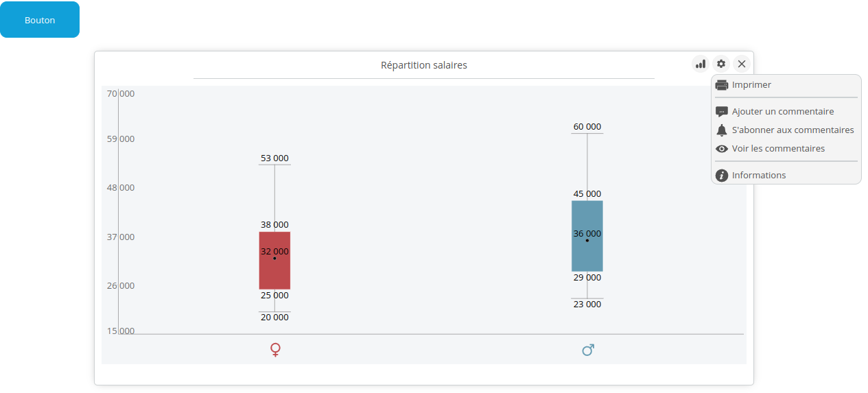Click the Informations circle icon
The width and height of the screenshot is (868, 393).
722,176
